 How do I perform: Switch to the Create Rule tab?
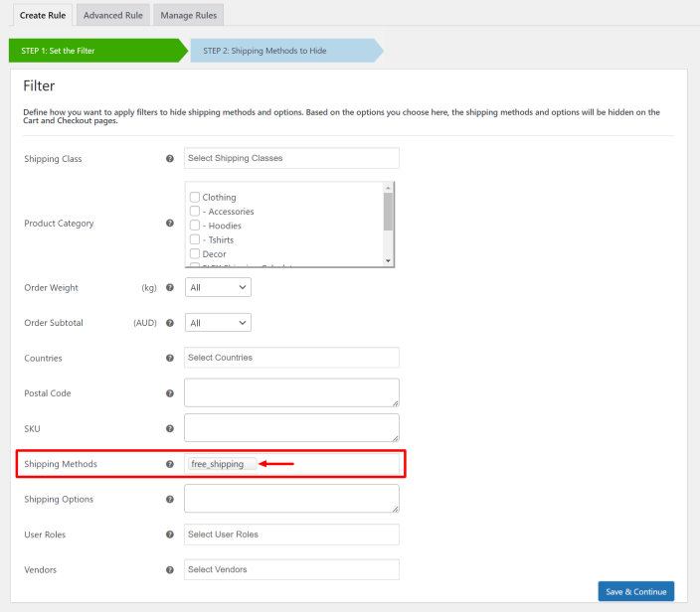tap(43, 15)
